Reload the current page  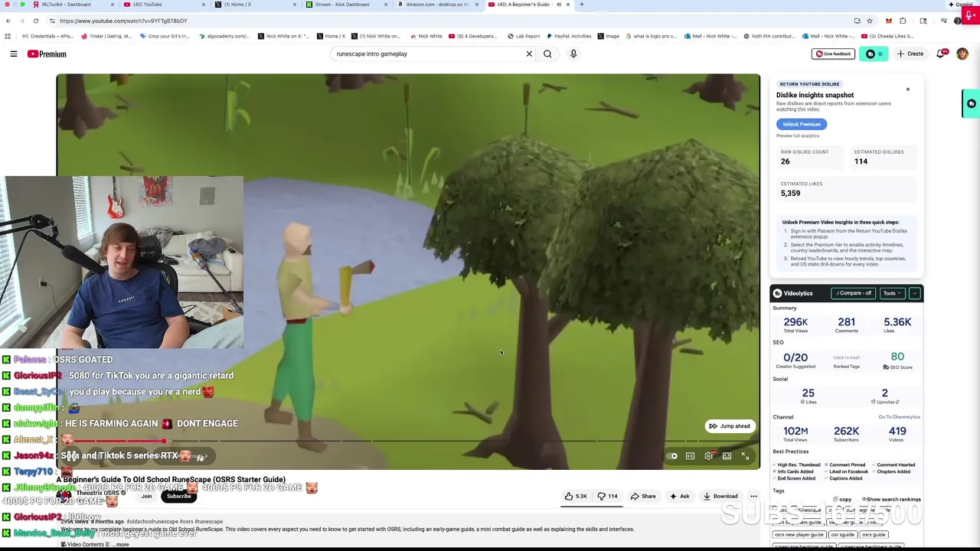coord(36,21)
